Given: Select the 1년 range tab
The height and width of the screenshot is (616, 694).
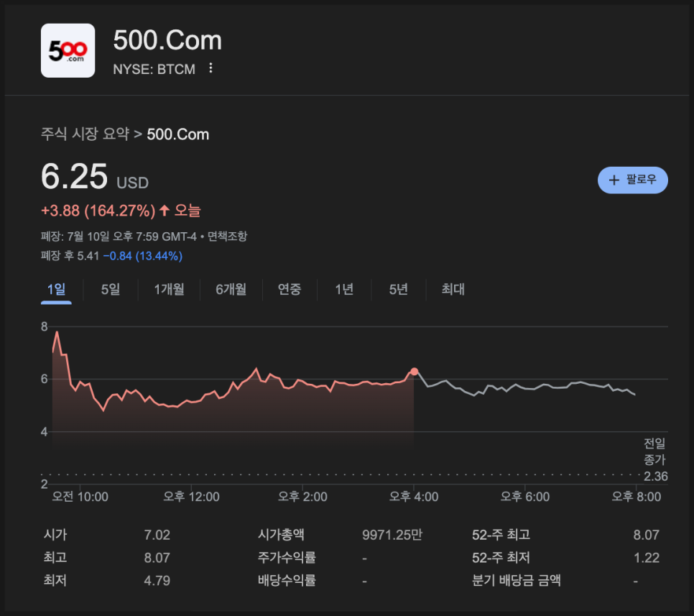Looking at the screenshot, I should pyautogui.click(x=344, y=289).
